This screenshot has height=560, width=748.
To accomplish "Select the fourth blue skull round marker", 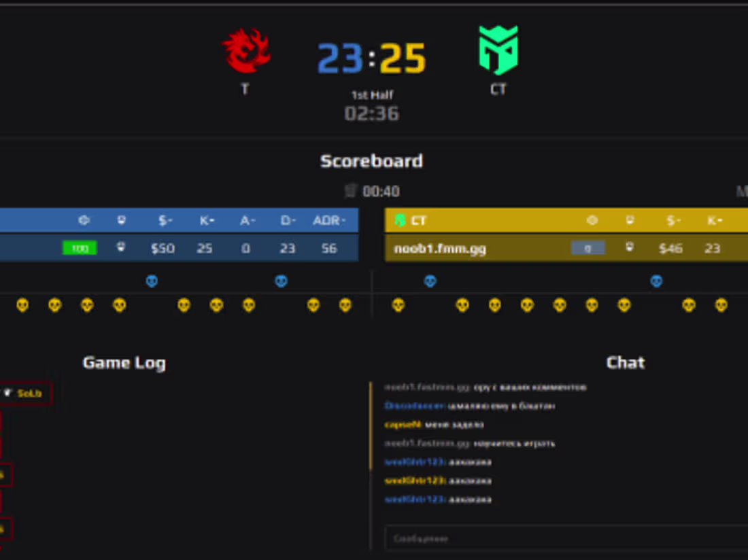I will tap(656, 281).
